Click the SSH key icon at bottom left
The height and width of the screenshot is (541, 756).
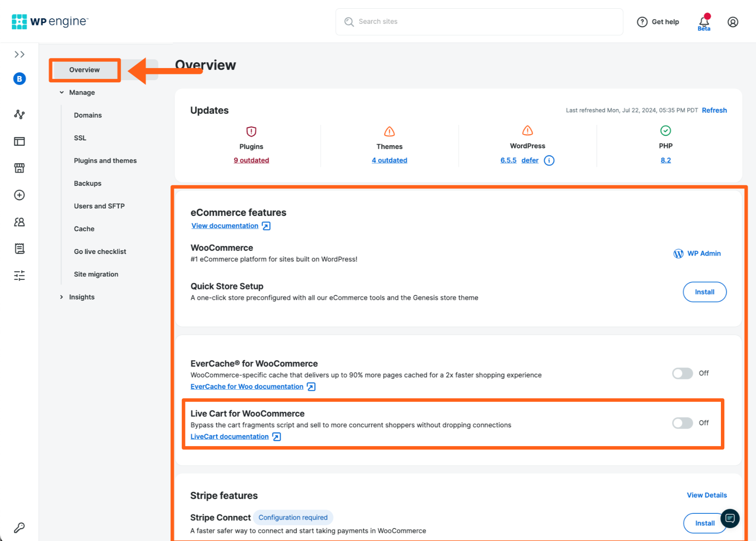point(19,528)
